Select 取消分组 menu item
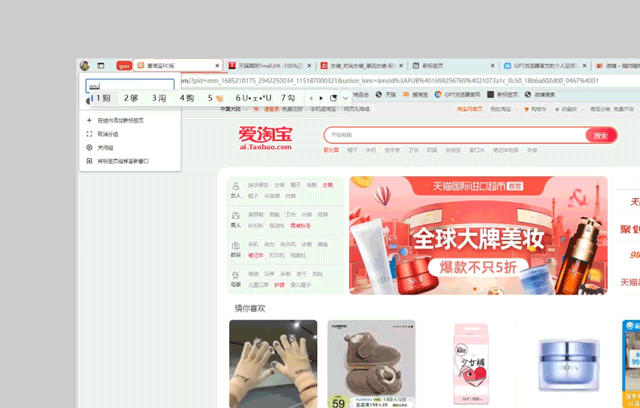Viewport: 640px width, 408px height. [x=130, y=134]
